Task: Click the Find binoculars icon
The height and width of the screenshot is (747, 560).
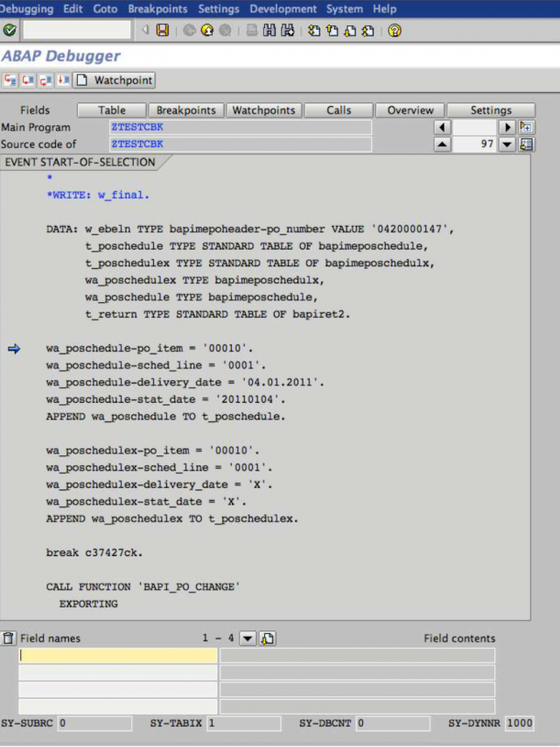Action: [269, 31]
